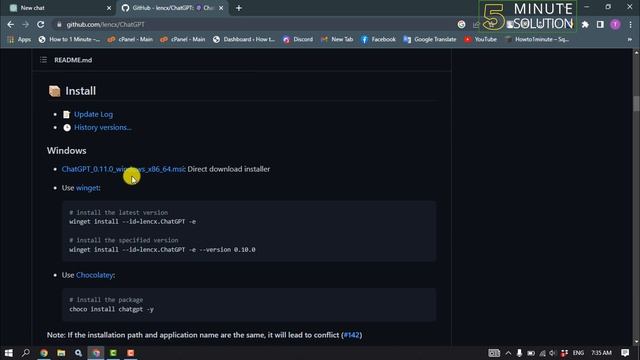
Task: Close the GitHub lencx/ChatGPT tab
Action: point(221,8)
